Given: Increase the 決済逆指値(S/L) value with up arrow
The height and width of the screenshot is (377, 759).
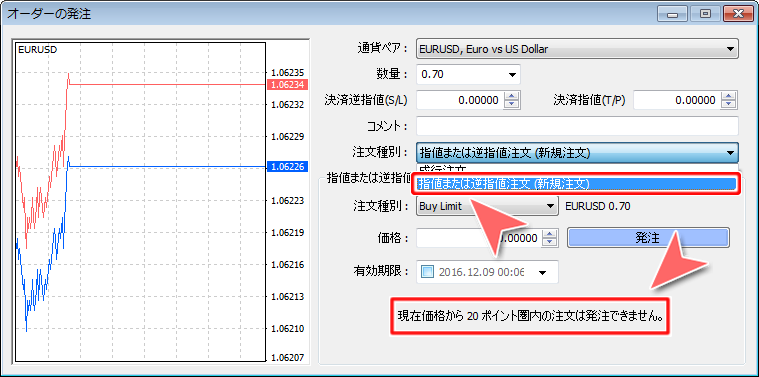Looking at the screenshot, I should pos(511,96).
